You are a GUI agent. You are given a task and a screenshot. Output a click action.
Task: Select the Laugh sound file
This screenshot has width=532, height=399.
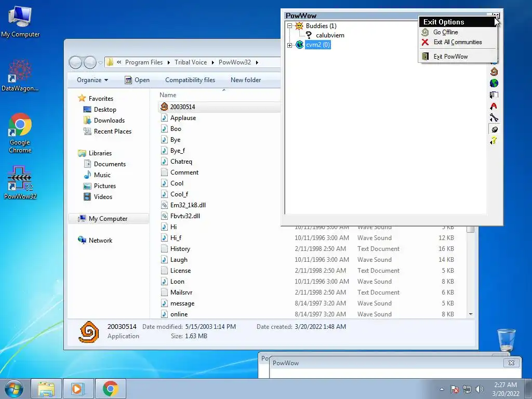179,260
